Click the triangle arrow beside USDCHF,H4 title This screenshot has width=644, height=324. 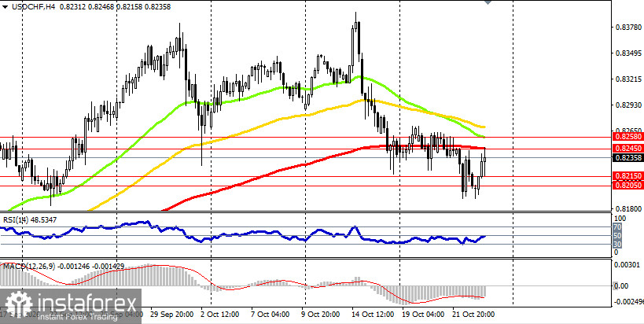click(5, 7)
